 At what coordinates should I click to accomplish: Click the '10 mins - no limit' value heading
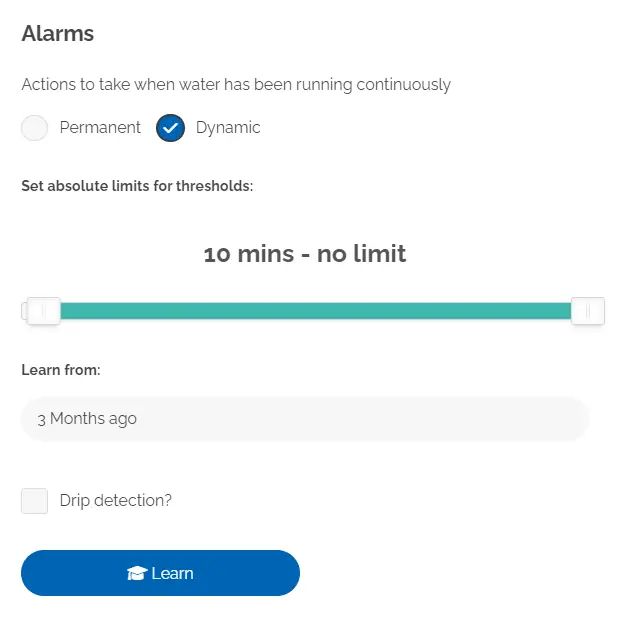click(x=305, y=253)
